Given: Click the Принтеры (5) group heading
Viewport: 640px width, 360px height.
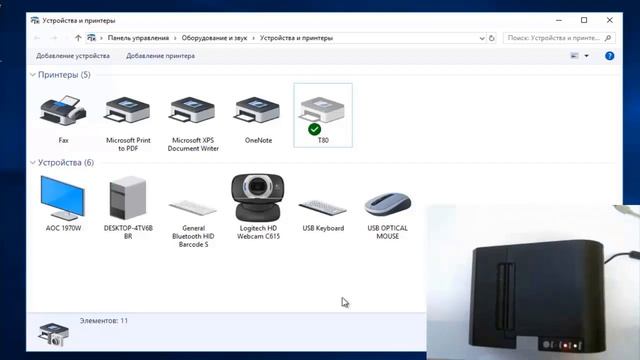Looking at the screenshot, I should (64, 75).
